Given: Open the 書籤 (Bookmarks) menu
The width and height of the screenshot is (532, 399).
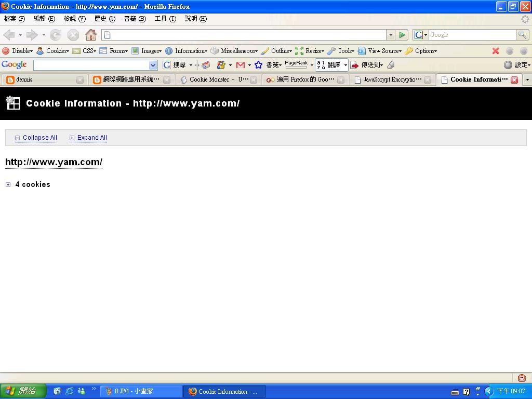Looking at the screenshot, I should coord(135,19).
